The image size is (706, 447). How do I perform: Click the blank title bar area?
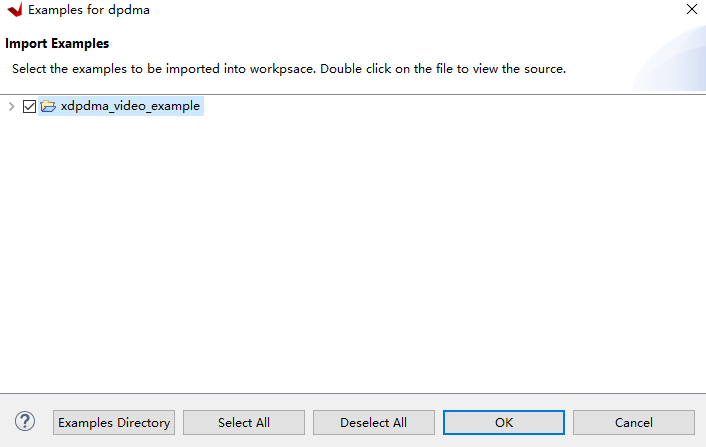click(400, 10)
